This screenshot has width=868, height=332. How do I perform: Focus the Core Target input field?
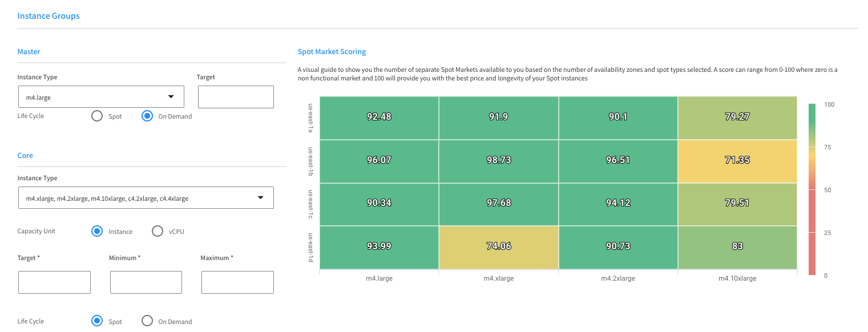[x=54, y=282]
